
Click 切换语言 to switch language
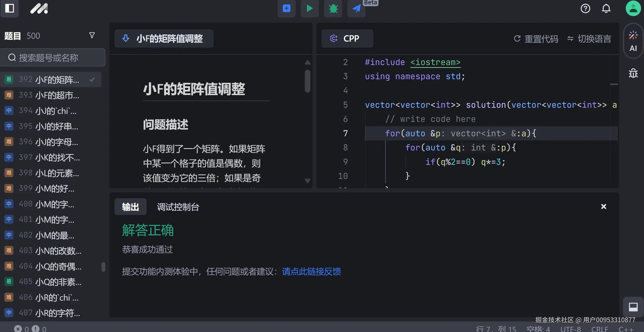589,39
